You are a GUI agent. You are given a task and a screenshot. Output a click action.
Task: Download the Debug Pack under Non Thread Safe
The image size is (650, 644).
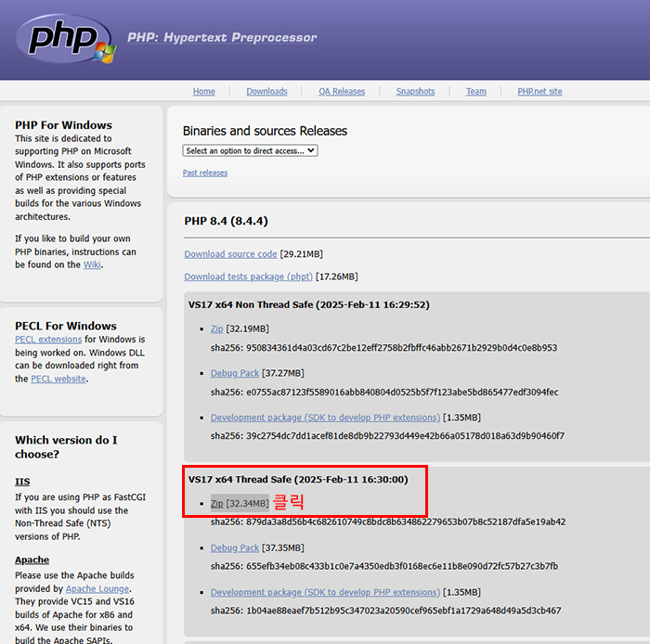tap(235, 373)
